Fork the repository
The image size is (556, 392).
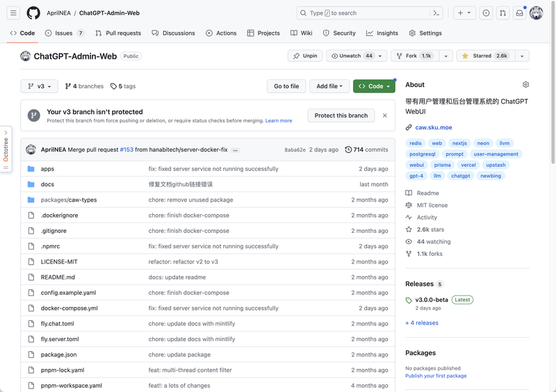(x=415, y=56)
